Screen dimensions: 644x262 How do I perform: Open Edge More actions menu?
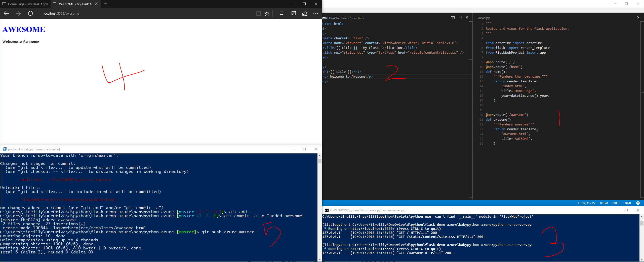[316, 13]
